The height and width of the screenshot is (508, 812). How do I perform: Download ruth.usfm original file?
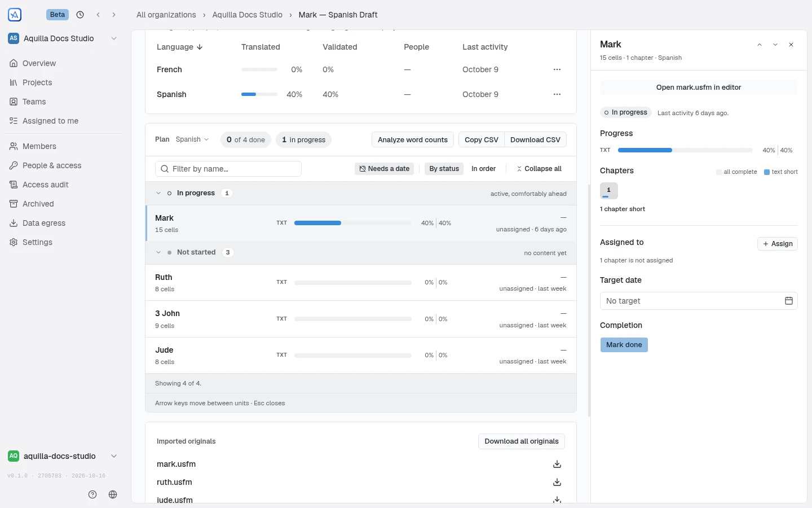click(557, 482)
